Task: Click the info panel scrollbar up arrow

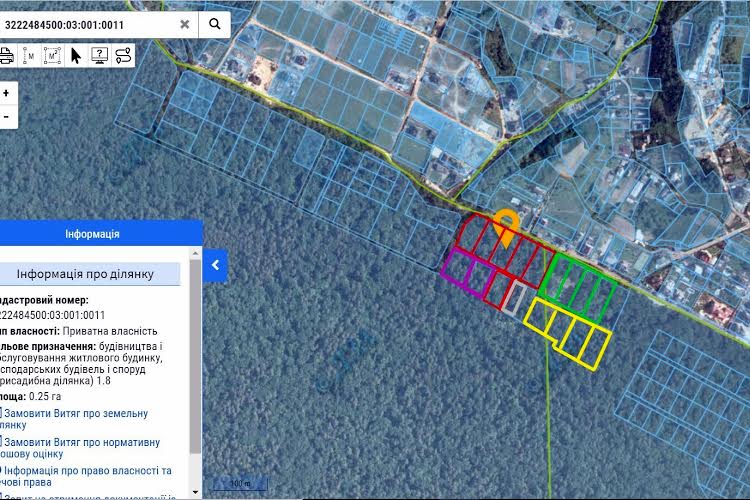Action: pos(195,253)
